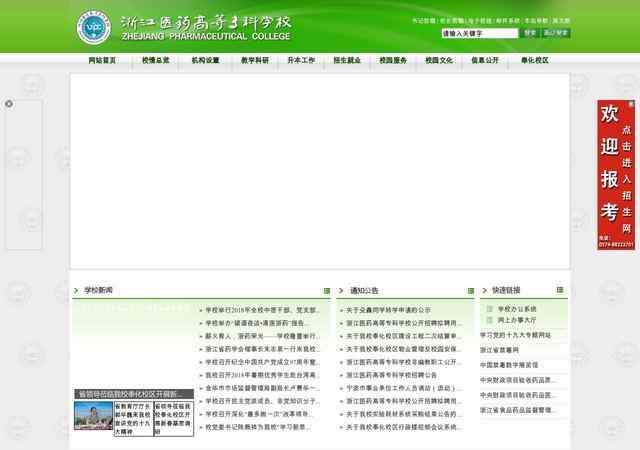The height and width of the screenshot is (450, 640).
Task: Open the 欢迎报考 admissions banner
Action: tap(616, 175)
